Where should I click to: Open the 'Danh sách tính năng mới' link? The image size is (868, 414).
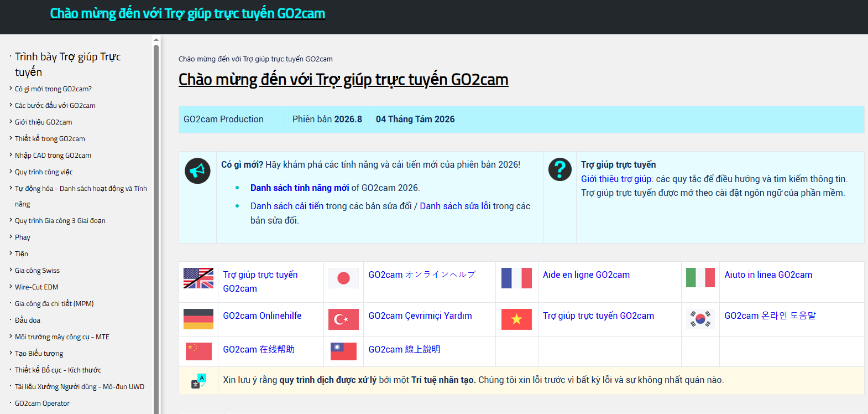[300, 188]
